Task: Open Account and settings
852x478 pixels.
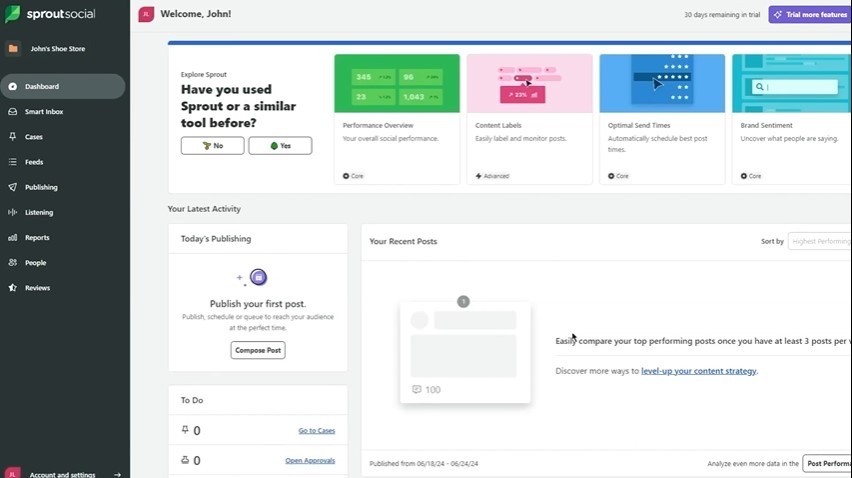Action: coord(62,474)
